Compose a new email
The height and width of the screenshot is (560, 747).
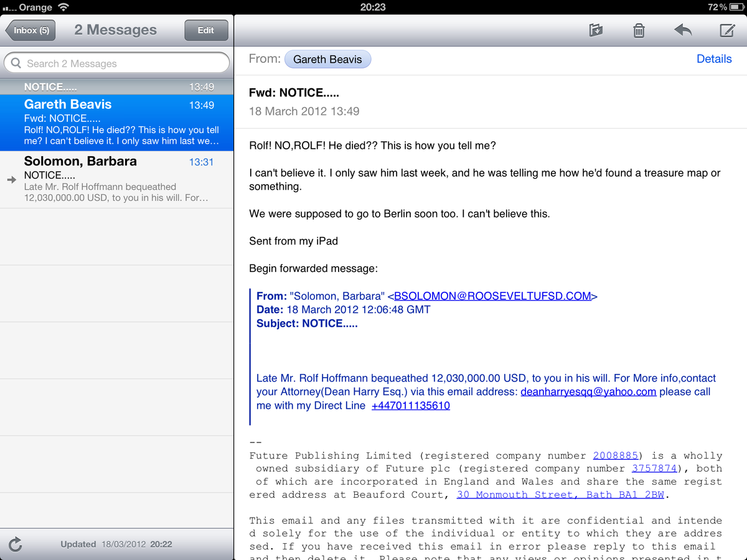click(727, 30)
